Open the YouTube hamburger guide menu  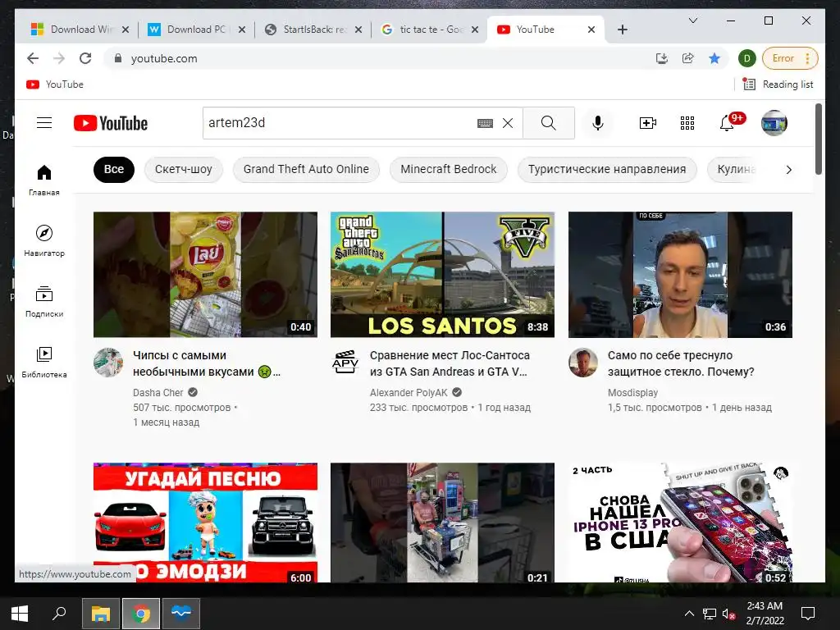tap(44, 123)
